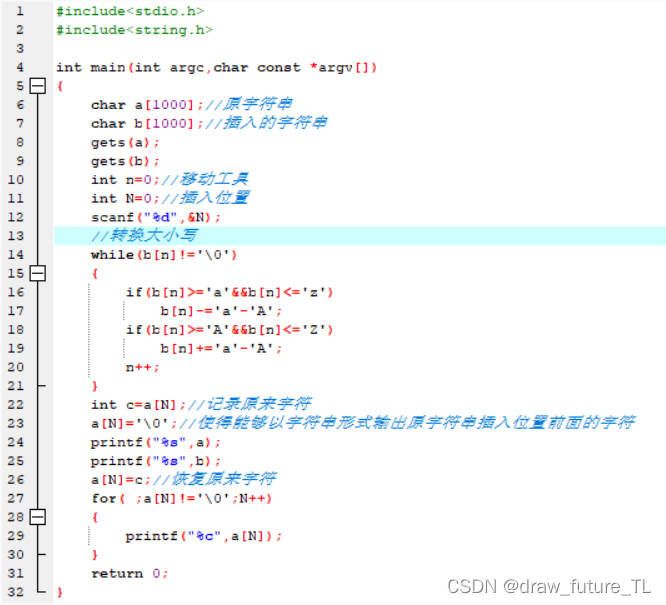Collapse the while loop fold at line 15
Screen dimensions: 666x605
37,273
